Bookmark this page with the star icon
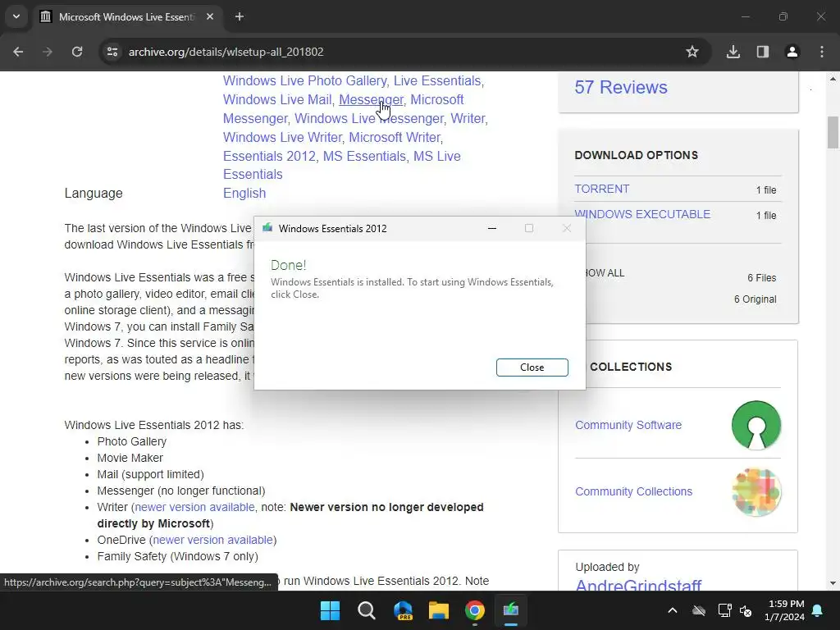The width and height of the screenshot is (840, 630). (x=692, y=52)
